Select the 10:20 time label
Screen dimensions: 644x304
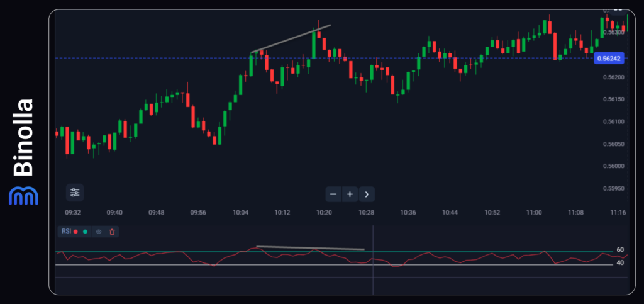tap(324, 213)
